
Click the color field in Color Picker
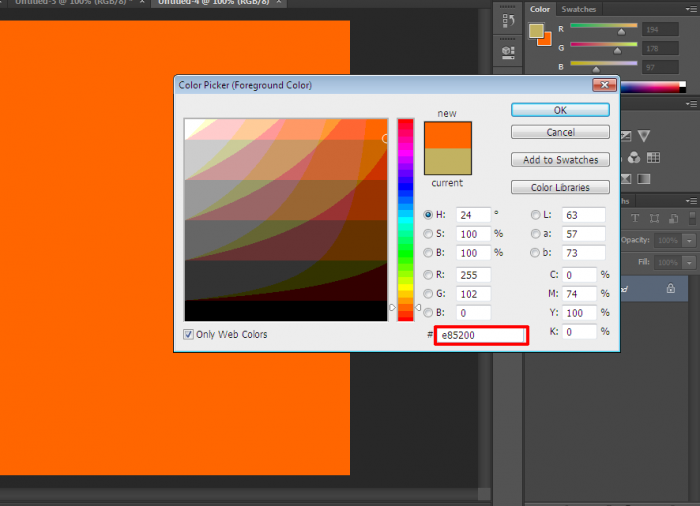point(286,220)
